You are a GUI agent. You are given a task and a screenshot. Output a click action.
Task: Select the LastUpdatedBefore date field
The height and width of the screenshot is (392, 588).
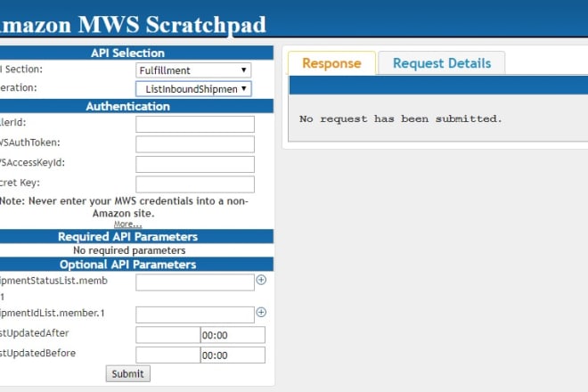click(168, 355)
